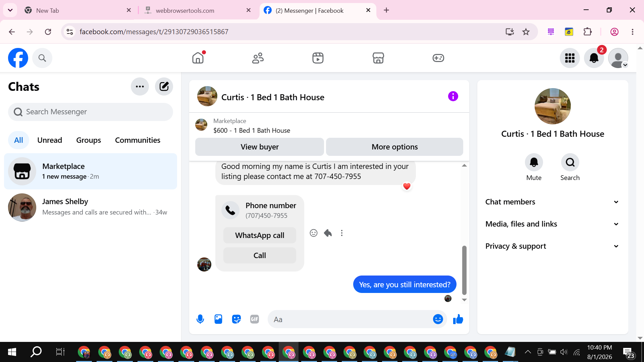Expand Media, files and links section
The width and height of the screenshot is (644, 362).
(x=552, y=224)
